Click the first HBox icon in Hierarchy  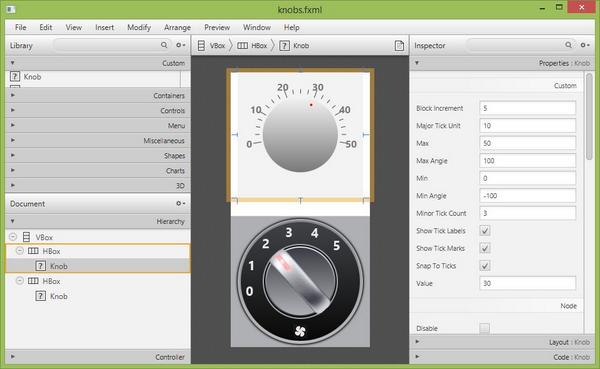coord(33,251)
